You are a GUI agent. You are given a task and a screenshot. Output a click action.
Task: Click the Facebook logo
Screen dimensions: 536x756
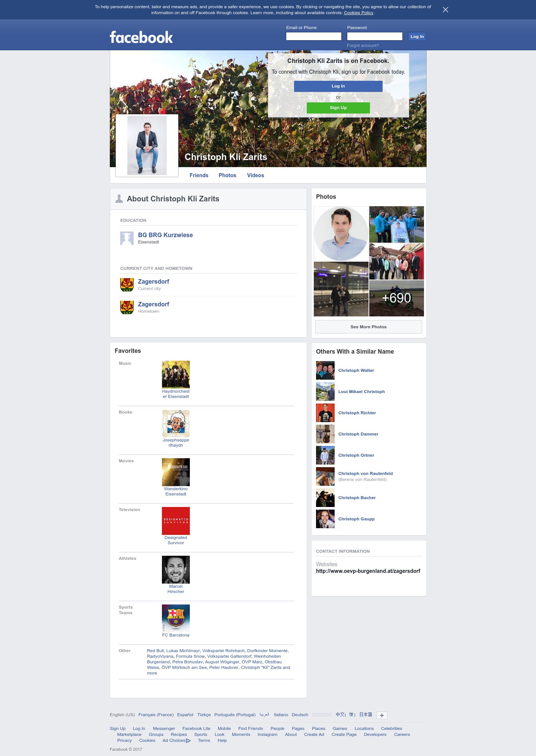(141, 37)
